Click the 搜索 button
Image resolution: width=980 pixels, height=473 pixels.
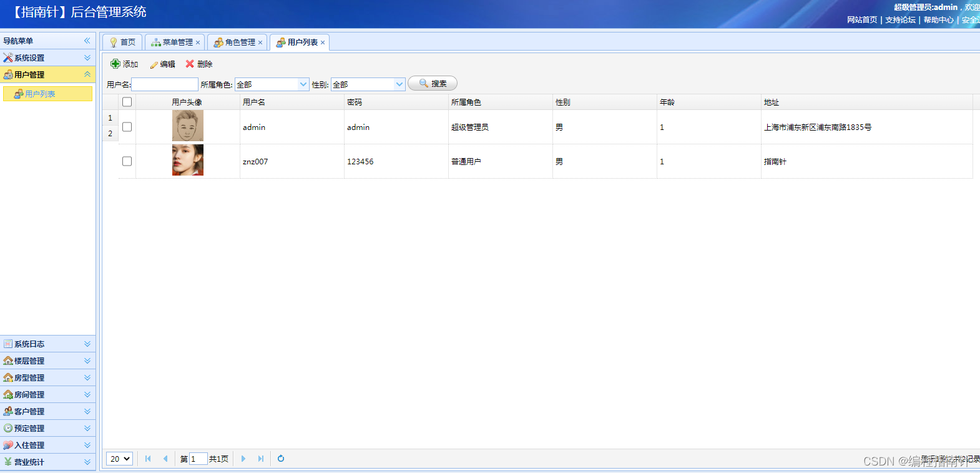point(433,83)
